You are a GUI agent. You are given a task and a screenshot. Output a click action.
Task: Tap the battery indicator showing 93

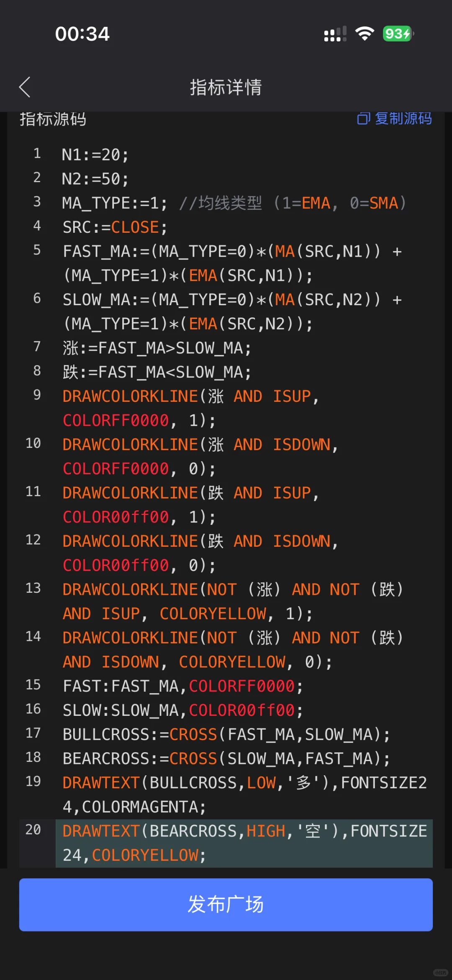click(x=398, y=33)
